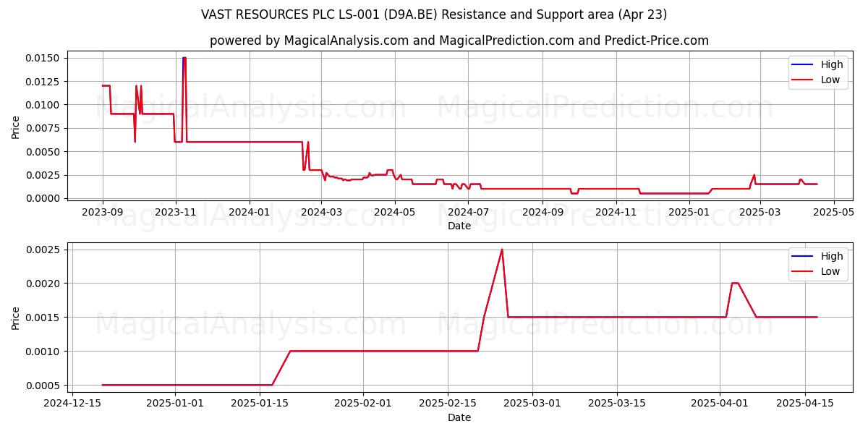
Task: Click 'Low' label in the bottom chart legend
Action: [830, 271]
